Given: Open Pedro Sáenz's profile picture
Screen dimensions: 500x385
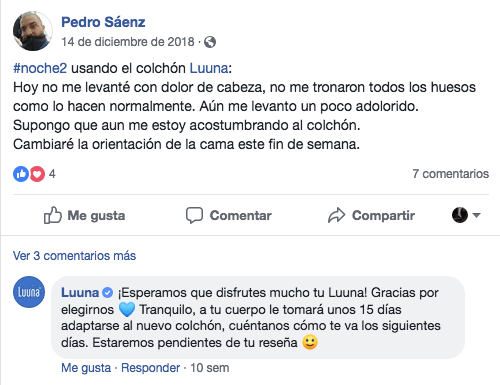Looking at the screenshot, I should pyautogui.click(x=33, y=31).
